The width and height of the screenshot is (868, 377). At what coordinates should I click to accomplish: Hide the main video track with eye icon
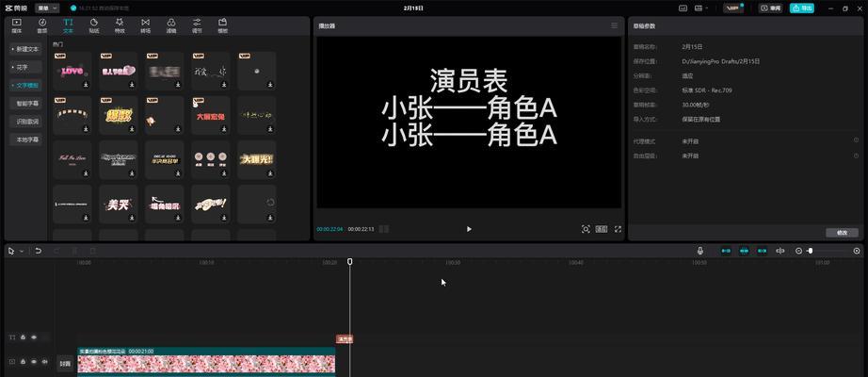[x=34, y=362]
